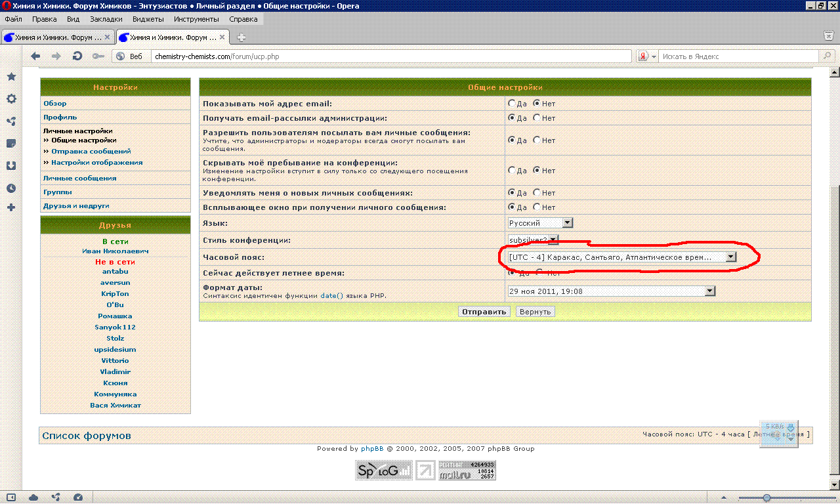
Task: Adjust the zoom slider in status bar
Action: [766, 497]
